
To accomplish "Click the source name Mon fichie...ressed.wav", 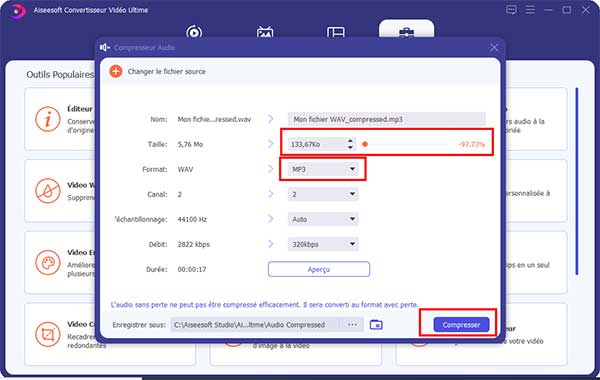I will (214, 119).
